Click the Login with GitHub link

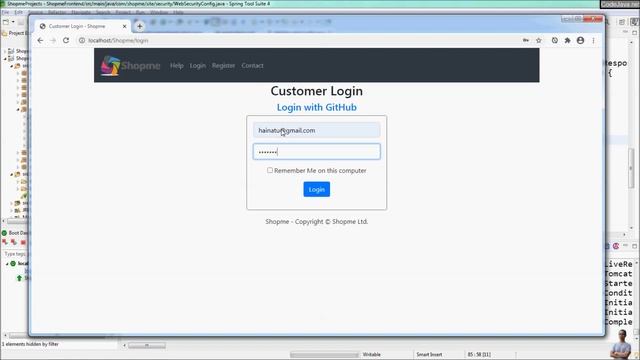coord(317,107)
